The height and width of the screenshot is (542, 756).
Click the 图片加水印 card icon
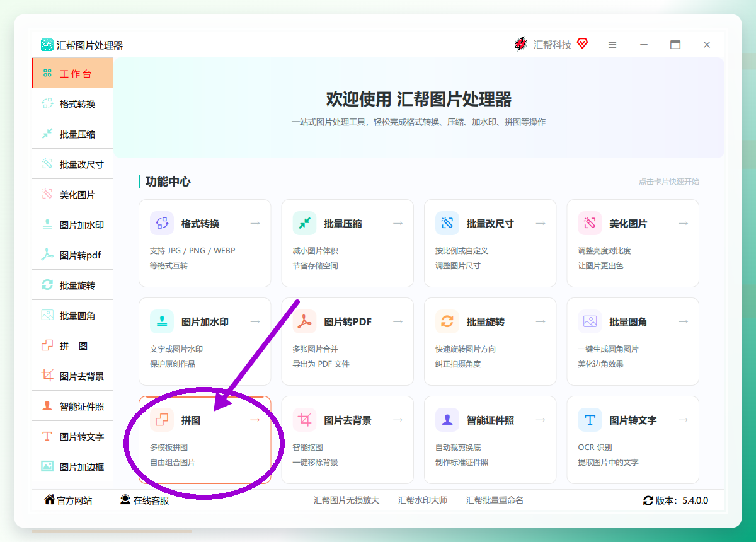[x=162, y=321]
